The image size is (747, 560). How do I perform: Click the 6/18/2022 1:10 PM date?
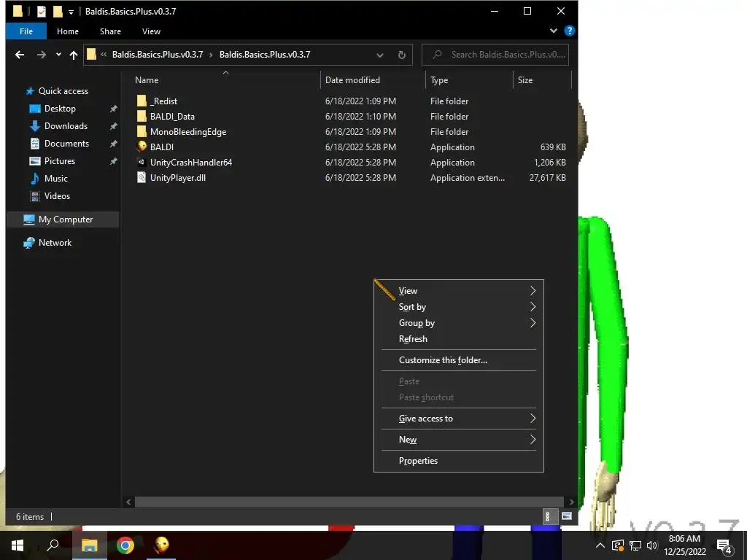point(360,116)
